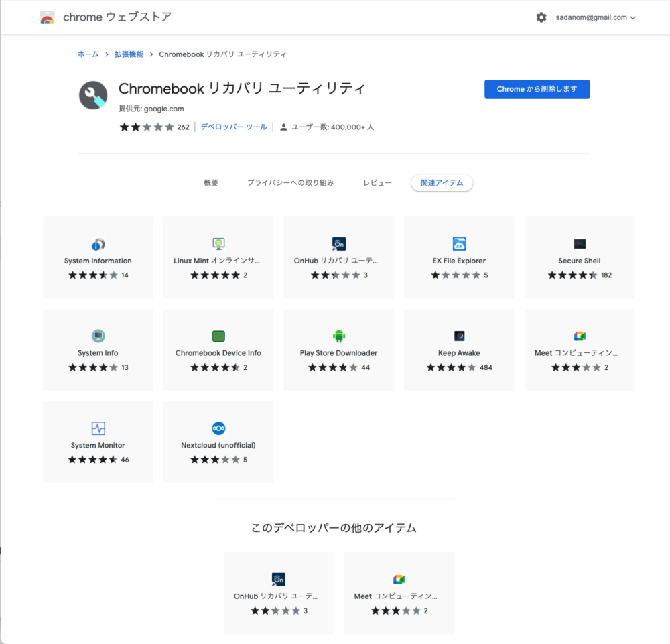Click the Meet icon under developer's other items
670x644 pixels.
point(399,580)
